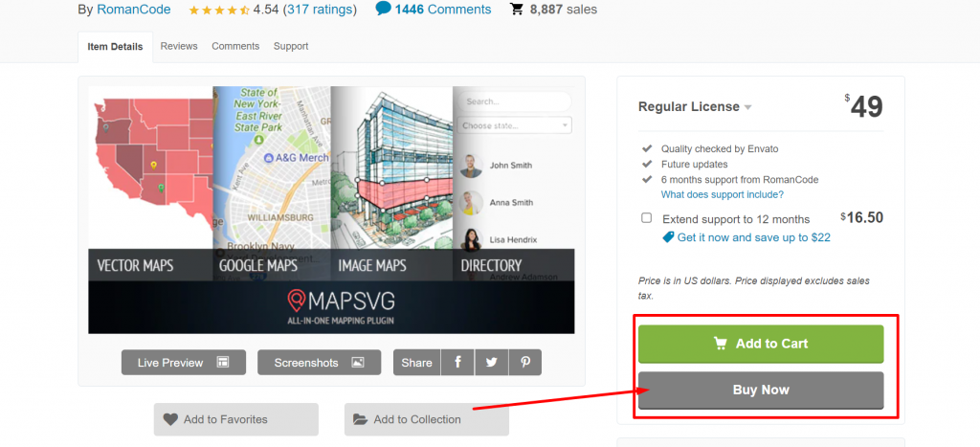
Task: Tick the Extend support to 12 months checkbox
Action: 646,218
